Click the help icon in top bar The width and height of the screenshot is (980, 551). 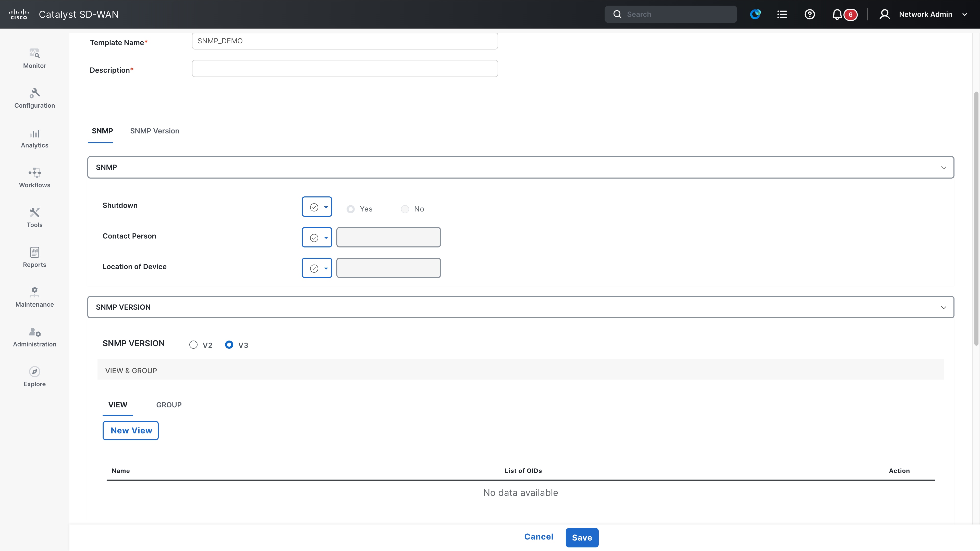tap(810, 14)
